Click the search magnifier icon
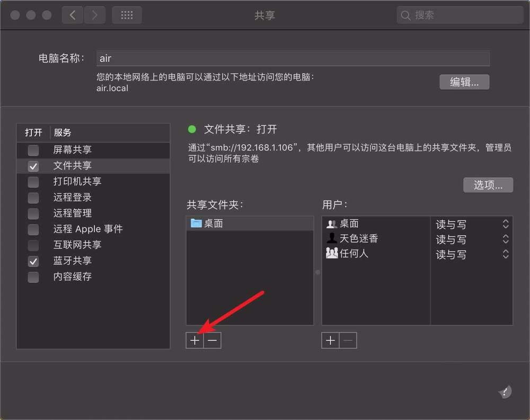 click(405, 15)
